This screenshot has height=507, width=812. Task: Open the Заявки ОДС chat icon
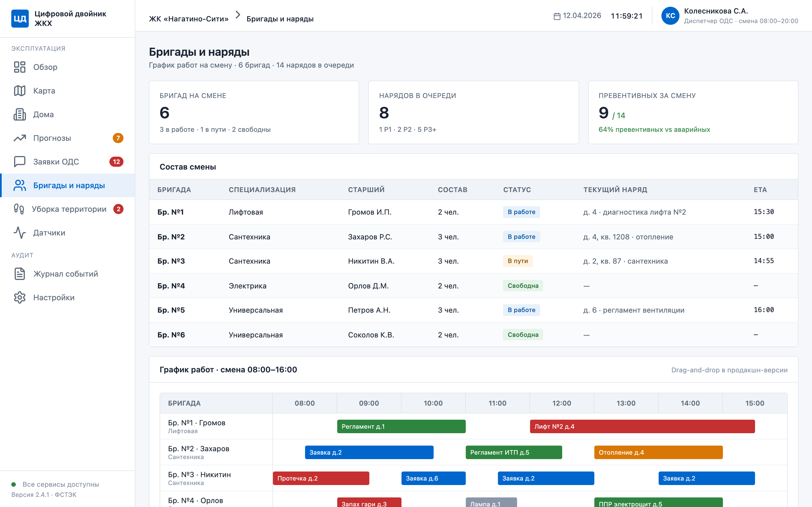[x=19, y=162]
